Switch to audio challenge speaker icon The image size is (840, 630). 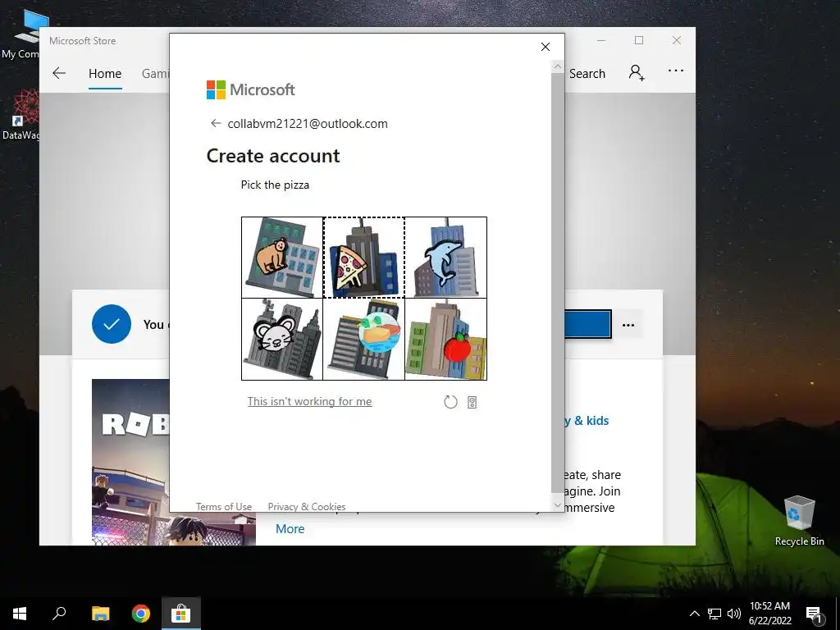point(472,402)
